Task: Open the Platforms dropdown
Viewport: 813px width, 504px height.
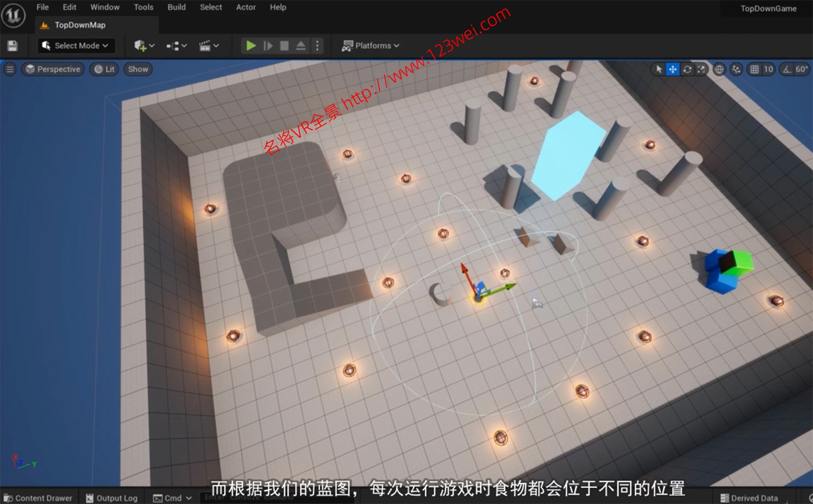Action: (x=370, y=45)
